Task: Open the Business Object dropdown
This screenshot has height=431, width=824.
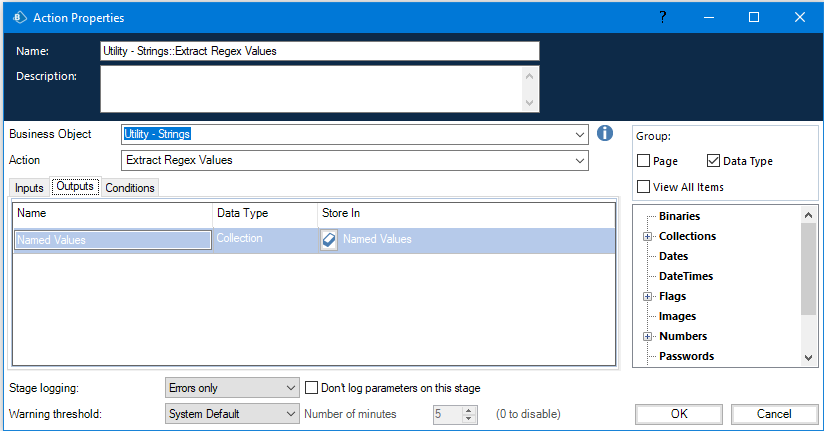Action: tap(581, 134)
